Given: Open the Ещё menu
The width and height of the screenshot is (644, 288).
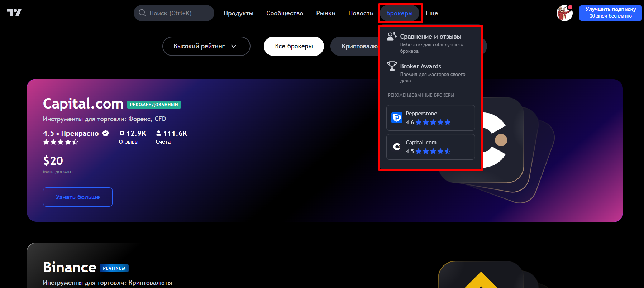Looking at the screenshot, I should pos(432,13).
